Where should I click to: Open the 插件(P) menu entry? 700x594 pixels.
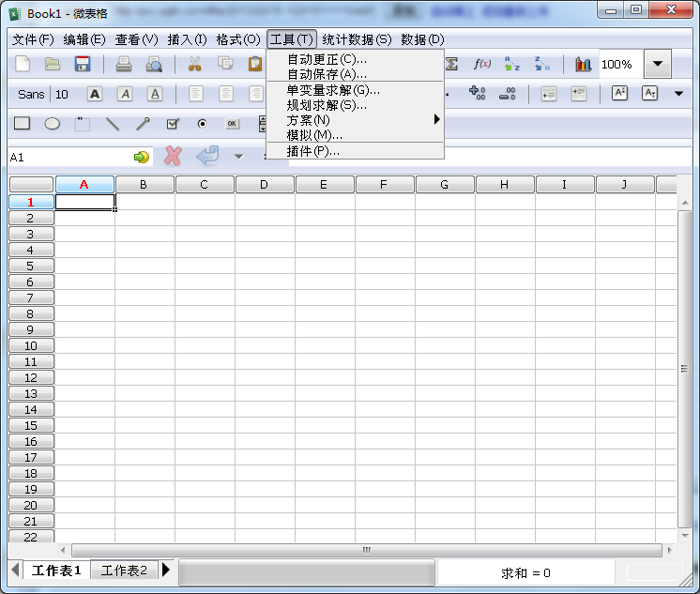[313, 150]
